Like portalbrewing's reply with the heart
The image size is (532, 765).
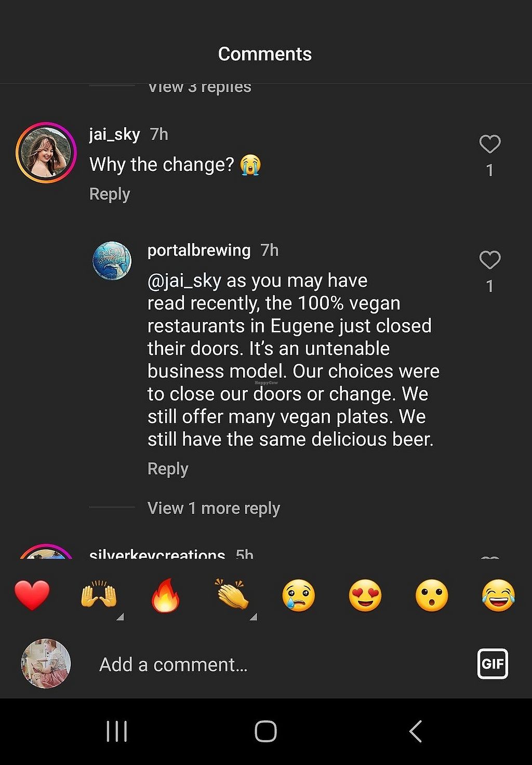(x=489, y=260)
